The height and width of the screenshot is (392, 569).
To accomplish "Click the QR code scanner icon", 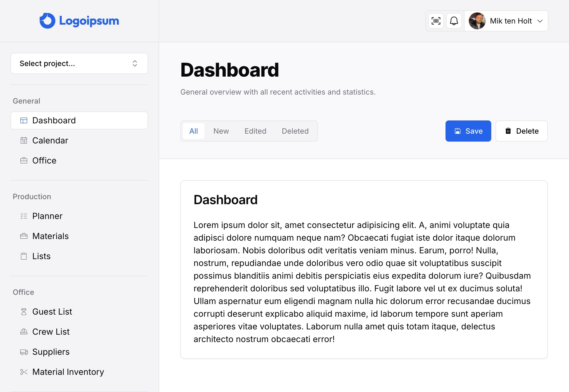I will [436, 21].
